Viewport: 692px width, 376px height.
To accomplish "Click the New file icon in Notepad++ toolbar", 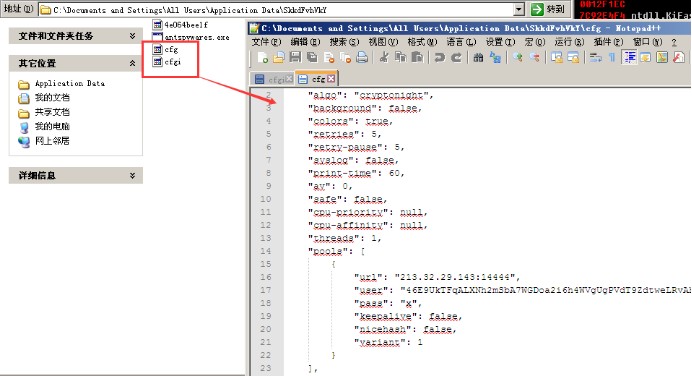I will pos(263,57).
